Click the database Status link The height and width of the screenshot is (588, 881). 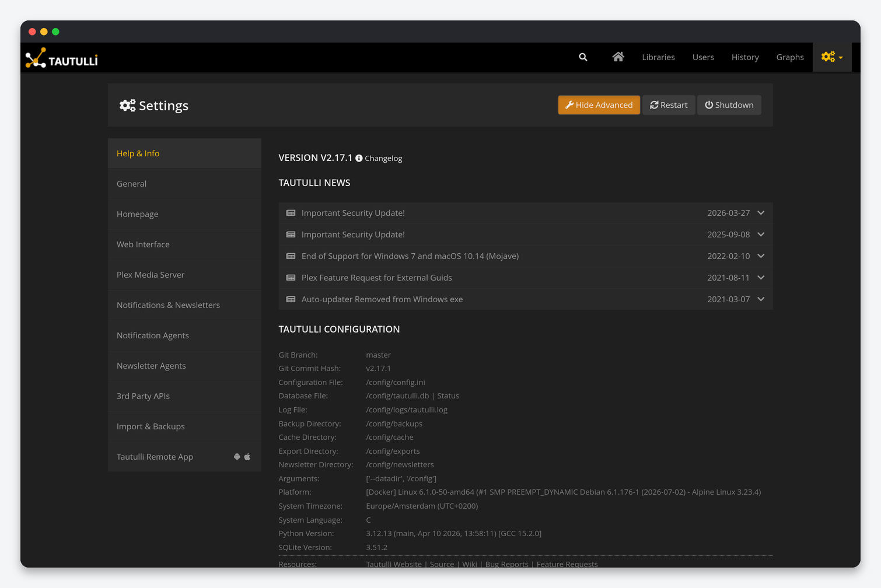click(x=448, y=396)
